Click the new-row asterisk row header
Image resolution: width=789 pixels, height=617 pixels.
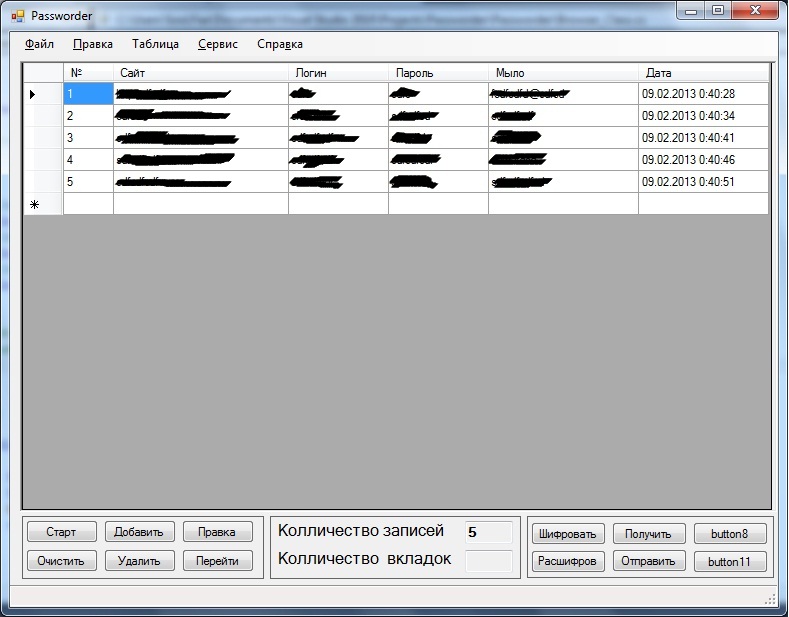click(x=43, y=204)
